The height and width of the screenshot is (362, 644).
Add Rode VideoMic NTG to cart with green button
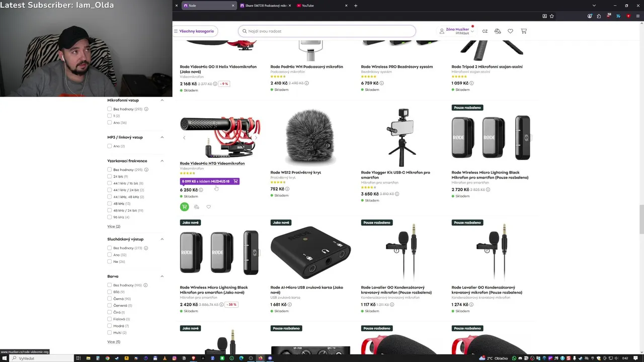[x=184, y=207]
